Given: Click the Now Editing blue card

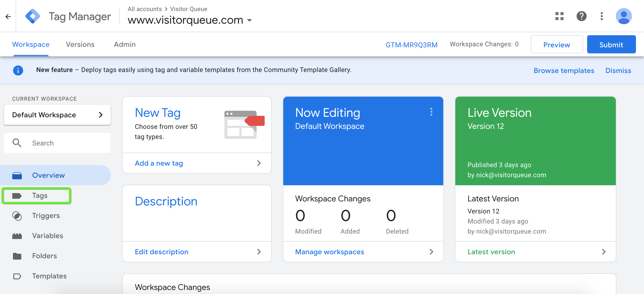Looking at the screenshot, I should (363, 141).
